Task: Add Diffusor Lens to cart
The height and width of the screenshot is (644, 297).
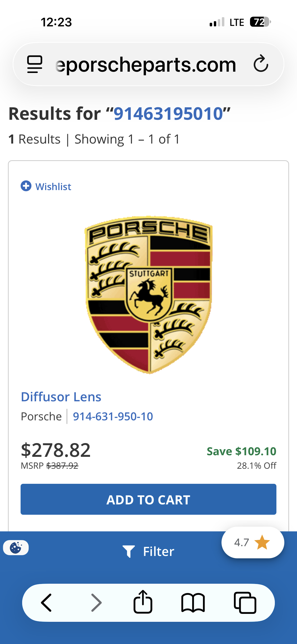Action: pos(148,499)
